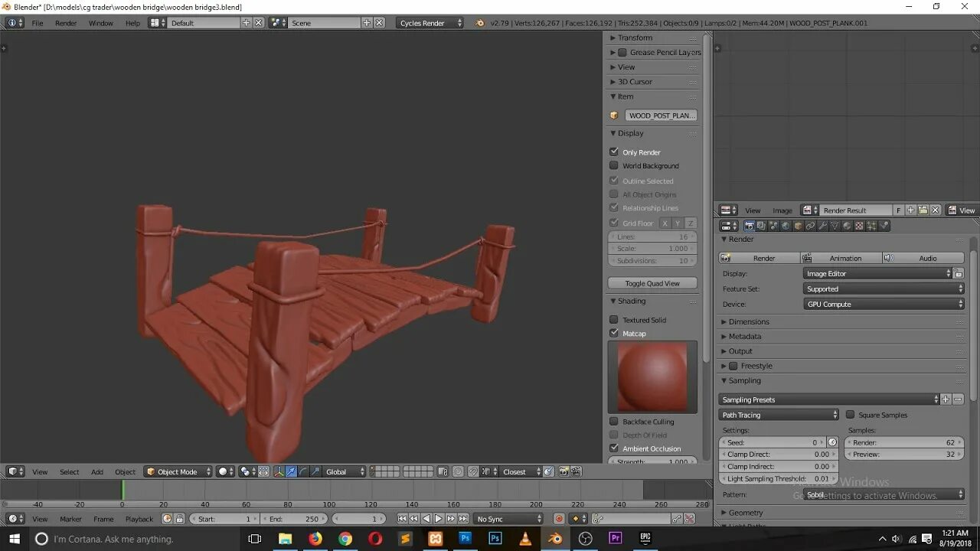Open the World properties tab icon

(x=786, y=226)
